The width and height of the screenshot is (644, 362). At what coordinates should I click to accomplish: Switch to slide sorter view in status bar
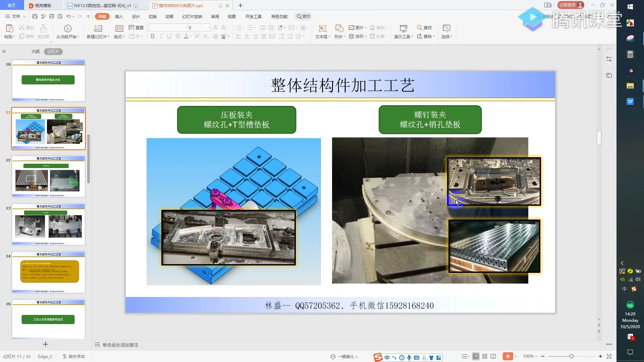pos(485,356)
